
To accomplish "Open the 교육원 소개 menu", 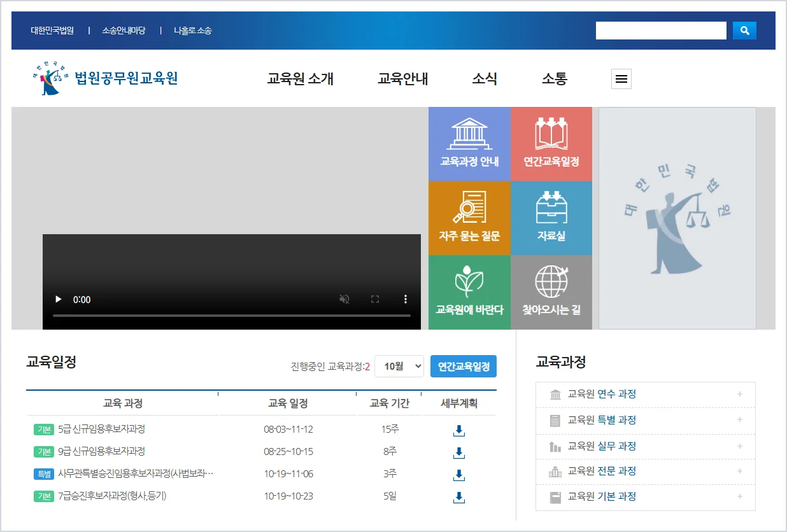I will (x=301, y=79).
